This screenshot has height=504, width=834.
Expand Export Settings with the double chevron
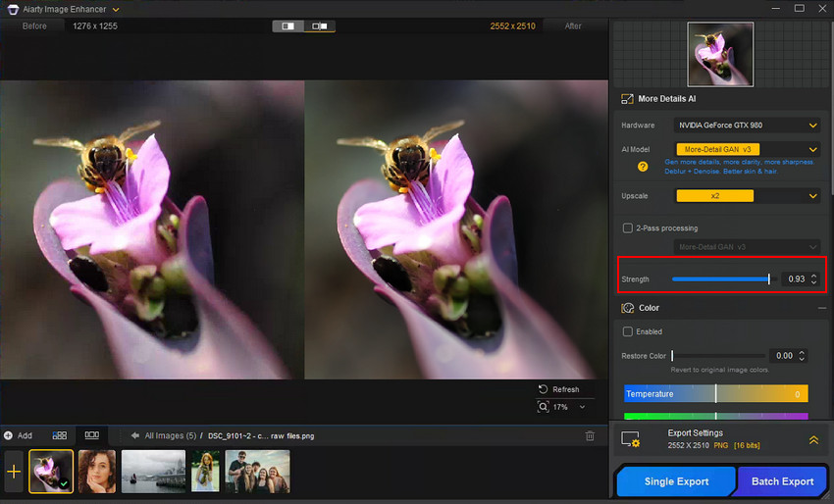click(x=813, y=440)
